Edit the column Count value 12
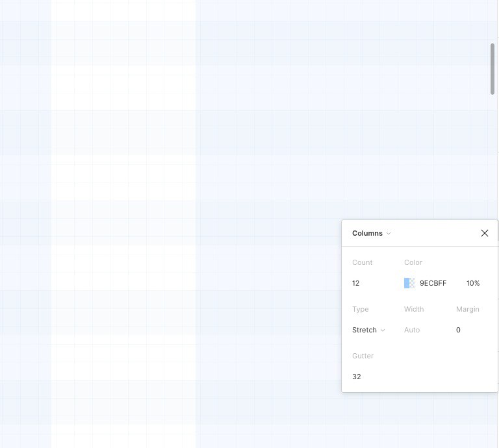Screen dimensions: 499x448 click(356, 283)
